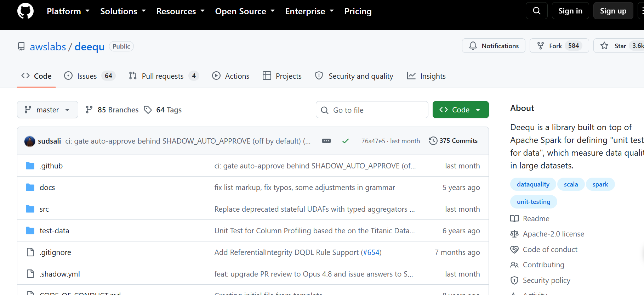Click the Readme book icon

(514, 219)
